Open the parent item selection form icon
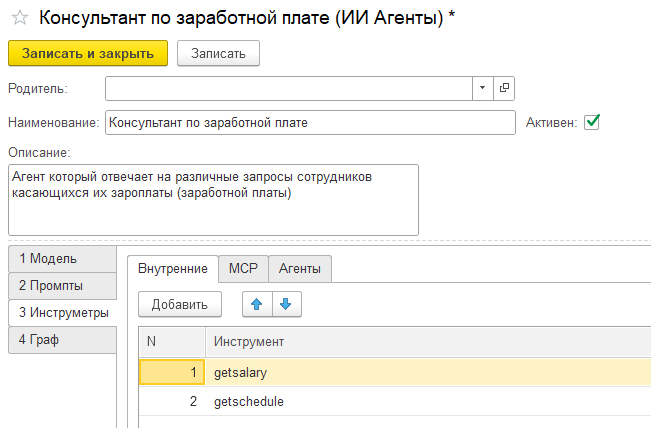 click(x=504, y=88)
